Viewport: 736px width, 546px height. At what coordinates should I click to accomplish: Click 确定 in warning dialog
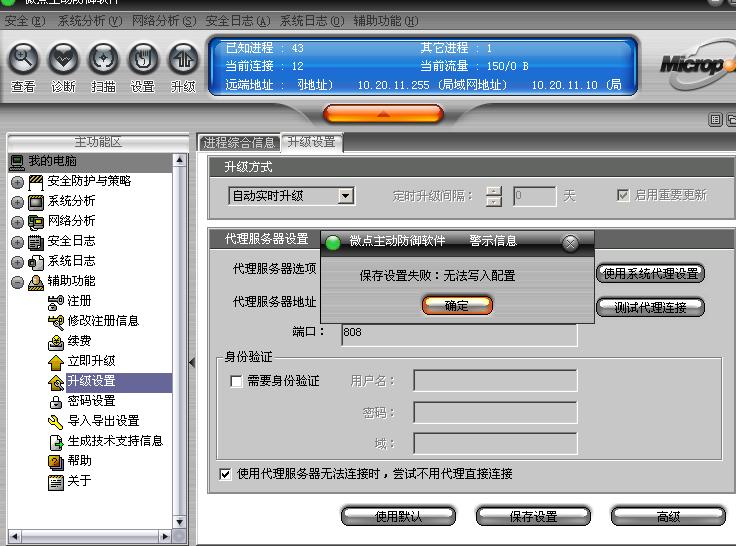[x=457, y=306]
